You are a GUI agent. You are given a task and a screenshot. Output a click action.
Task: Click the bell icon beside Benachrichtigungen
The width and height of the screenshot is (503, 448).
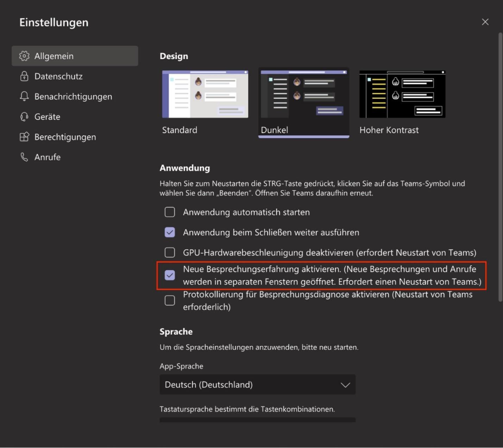pos(24,96)
